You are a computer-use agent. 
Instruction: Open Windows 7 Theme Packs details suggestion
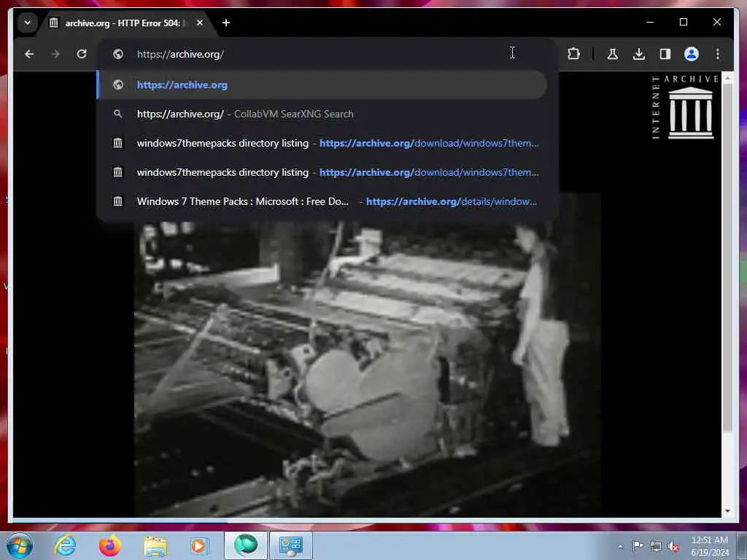322,201
